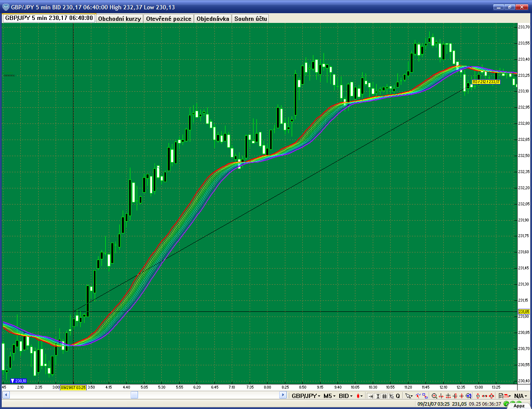This screenshot has width=532, height=409.
Task: Click the Q quote icon in toolbar
Action: 398,396
